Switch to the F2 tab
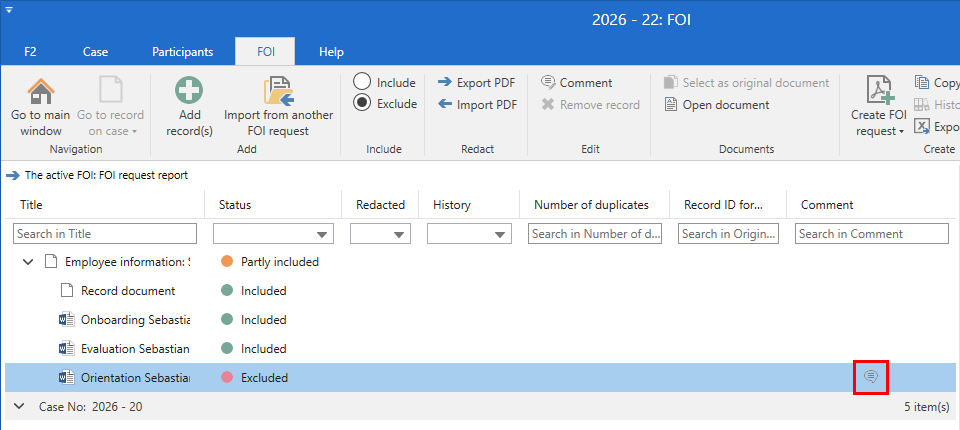The height and width of the screenshot is (430, 960). tap(30, 51)
